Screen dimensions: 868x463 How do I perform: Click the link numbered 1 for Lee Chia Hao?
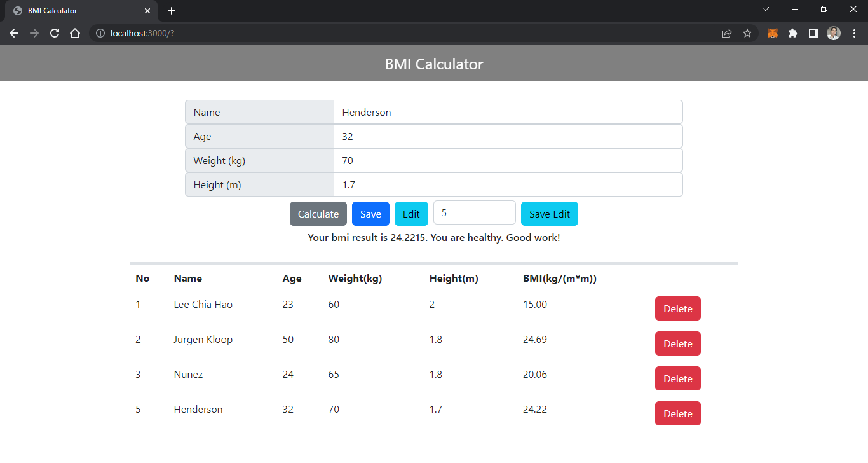138,304
